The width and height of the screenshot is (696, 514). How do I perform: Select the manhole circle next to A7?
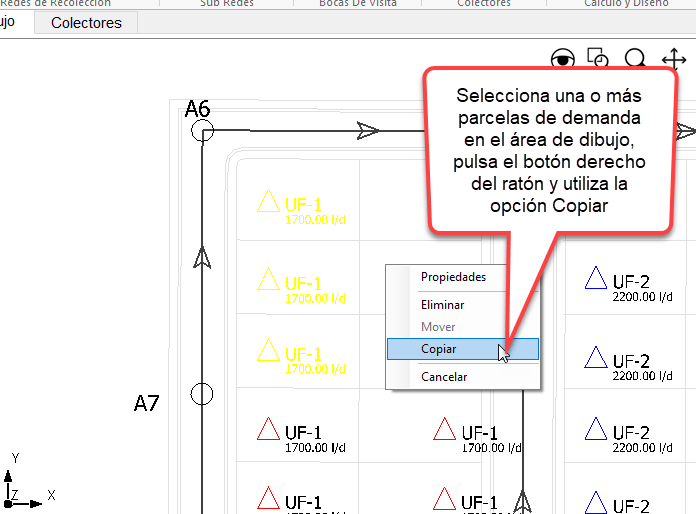click(x=202, y=393)
